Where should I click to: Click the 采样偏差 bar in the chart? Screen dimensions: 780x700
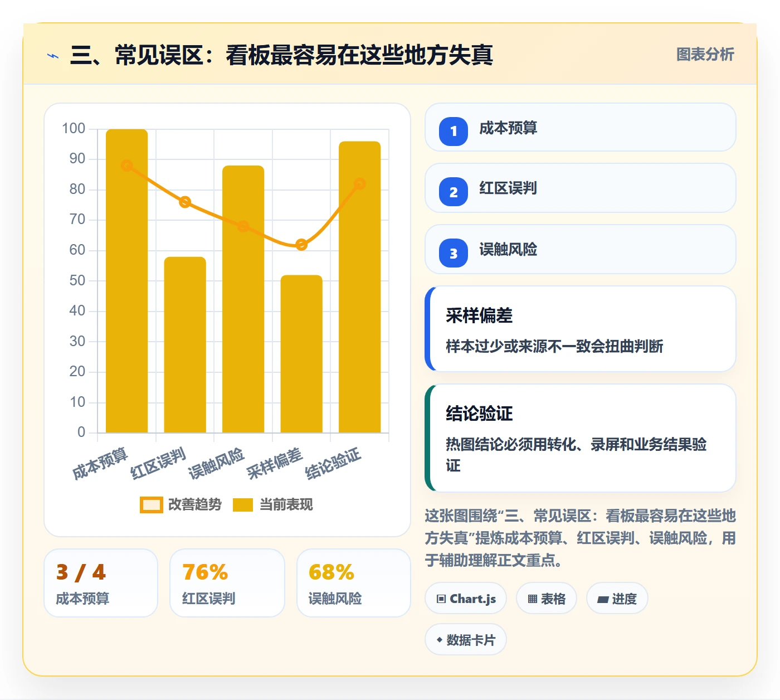click(301, 354)
